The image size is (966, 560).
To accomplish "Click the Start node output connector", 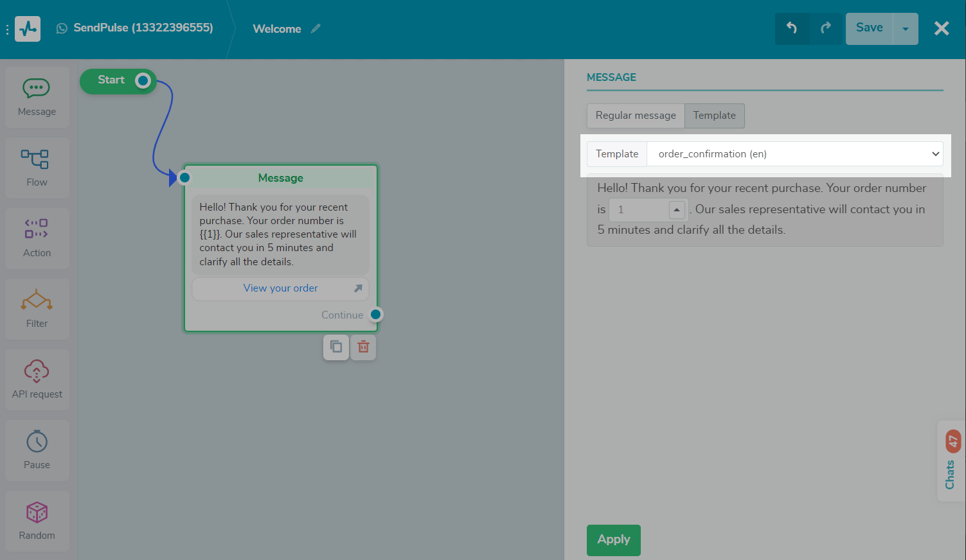I will click(x=143, y=80).
